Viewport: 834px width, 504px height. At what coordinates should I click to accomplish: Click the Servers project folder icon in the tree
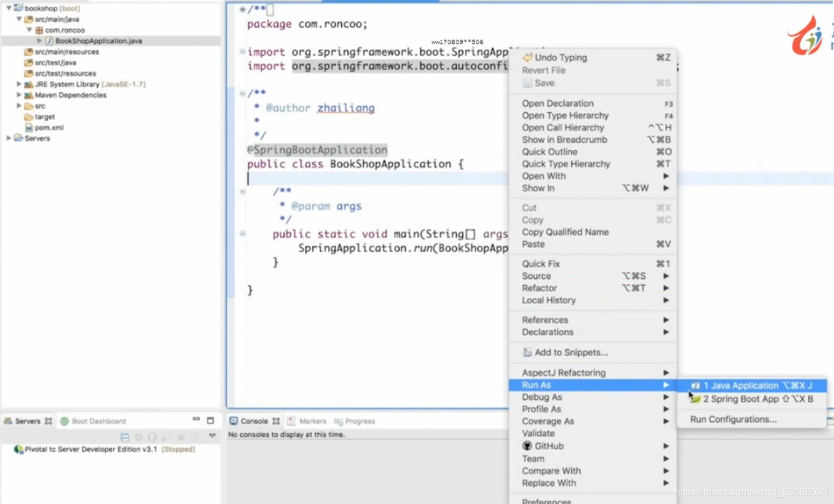point(18,138)
